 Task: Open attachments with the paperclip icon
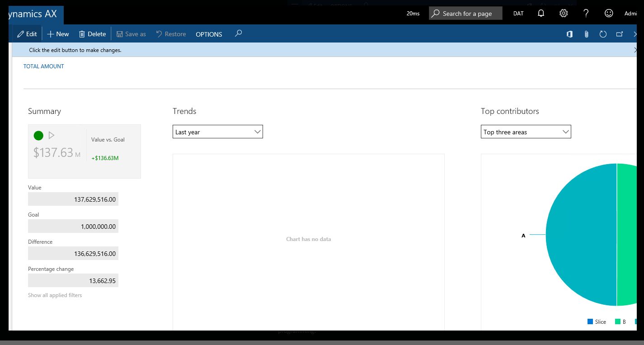click(586, 34)
